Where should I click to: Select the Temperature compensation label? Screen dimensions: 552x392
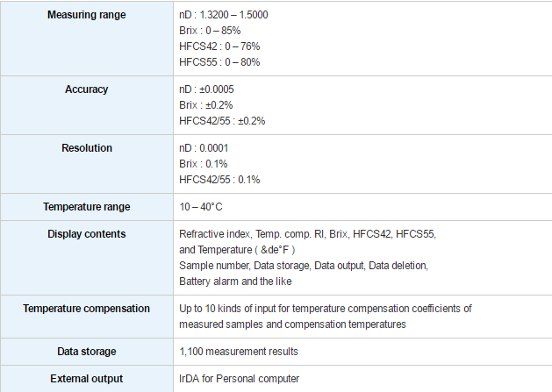(x=87, y=309)
